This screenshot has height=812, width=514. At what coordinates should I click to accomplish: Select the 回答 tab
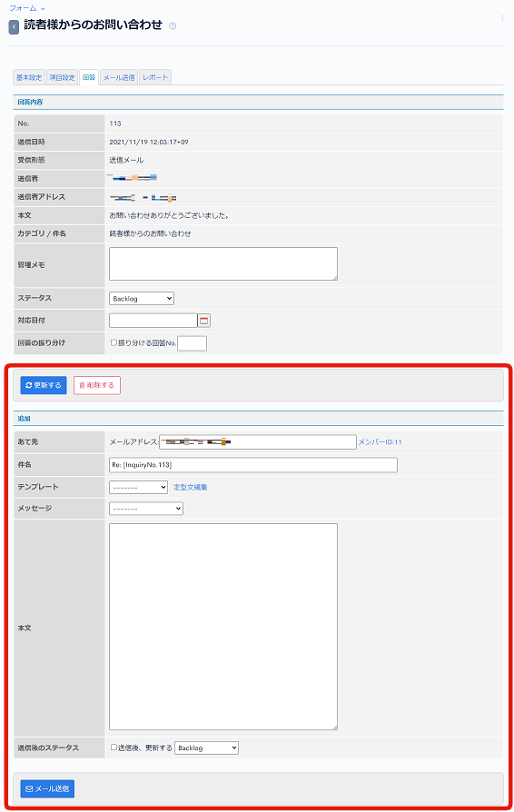click(89, 77)
